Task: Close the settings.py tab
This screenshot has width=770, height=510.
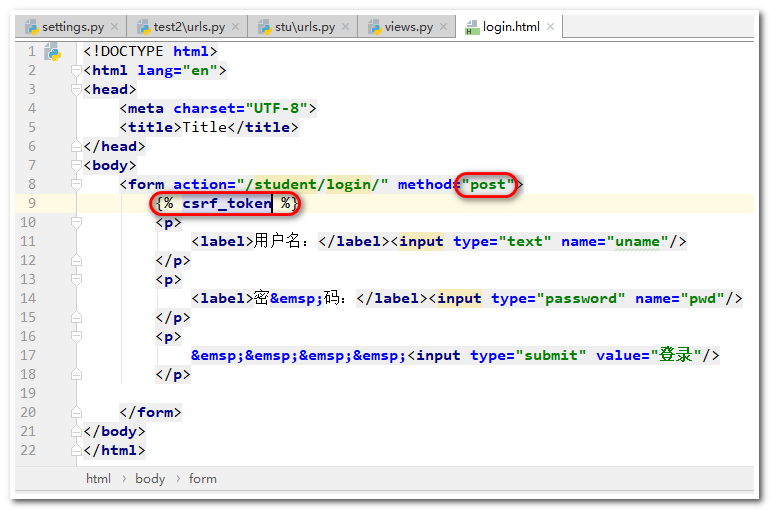Action: 114,27
